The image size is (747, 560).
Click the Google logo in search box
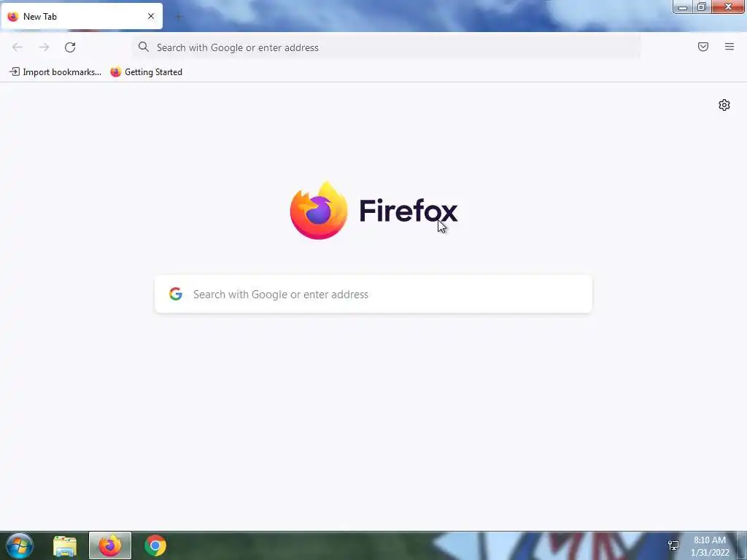(176, 294)
